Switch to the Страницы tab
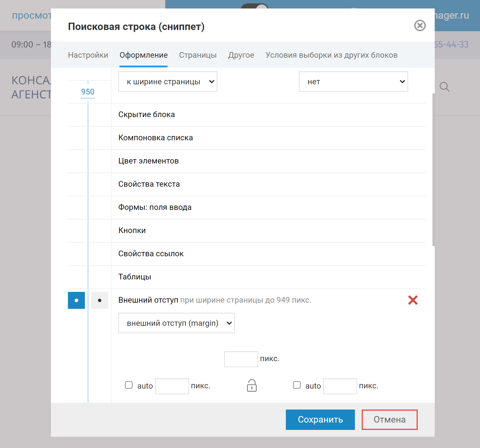Viewport: 480px width, 448px height. pyautogui.click(x=198, y=55)
